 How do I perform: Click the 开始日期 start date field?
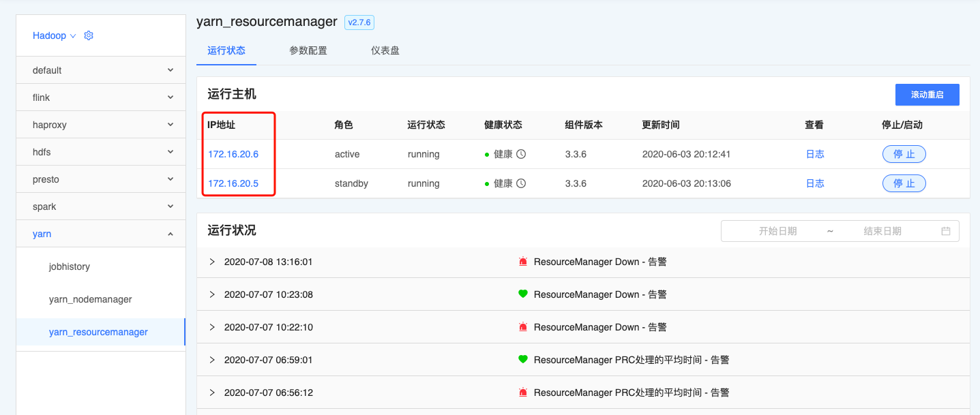(777, 231)
